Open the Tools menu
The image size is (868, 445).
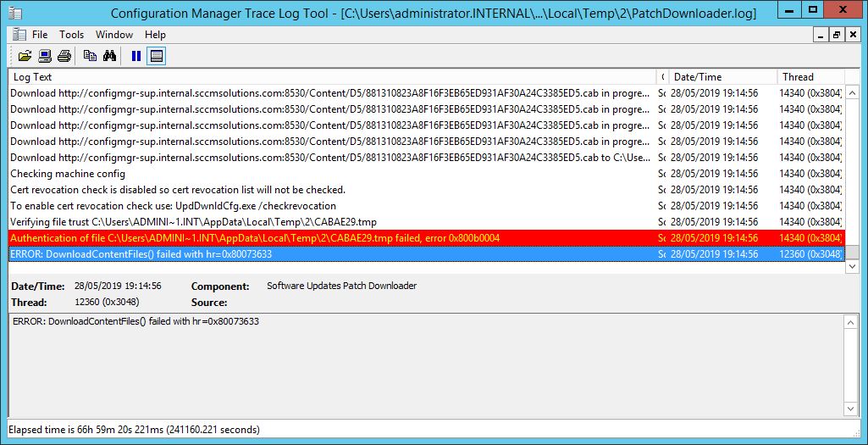coord(71,35)
